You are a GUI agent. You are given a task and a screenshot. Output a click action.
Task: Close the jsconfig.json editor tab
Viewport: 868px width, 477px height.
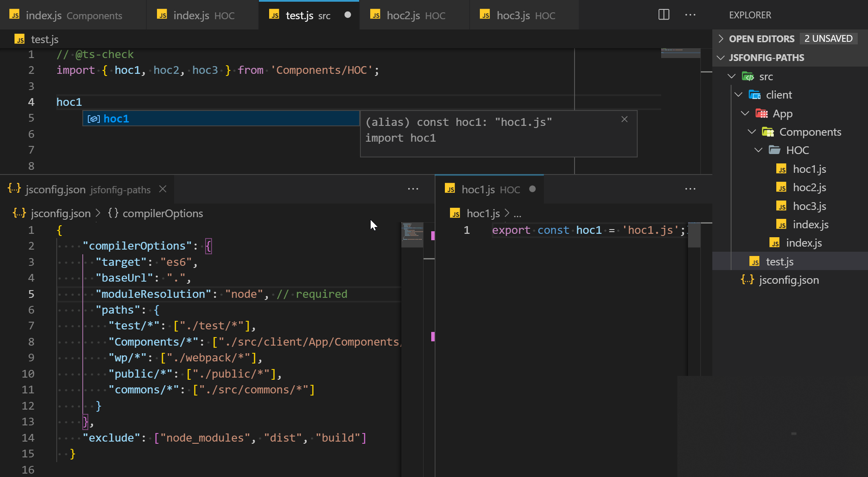click(x=163, y=189)
